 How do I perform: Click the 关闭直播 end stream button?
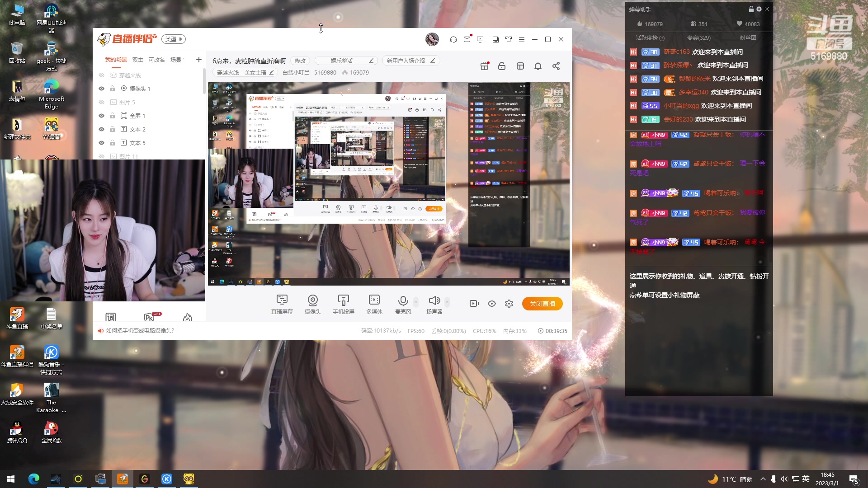click(542, 304)
